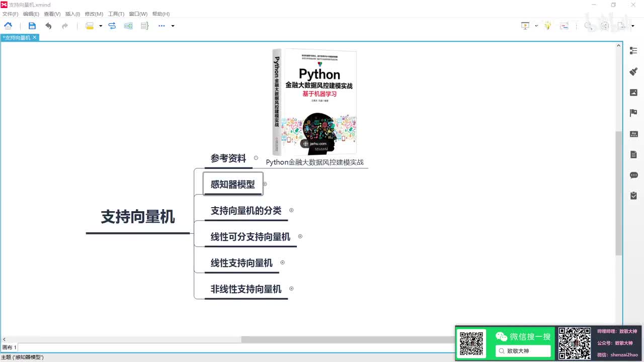Select the 非线性支持向量机 topic
Screen dimensions: 644x362
246,289
